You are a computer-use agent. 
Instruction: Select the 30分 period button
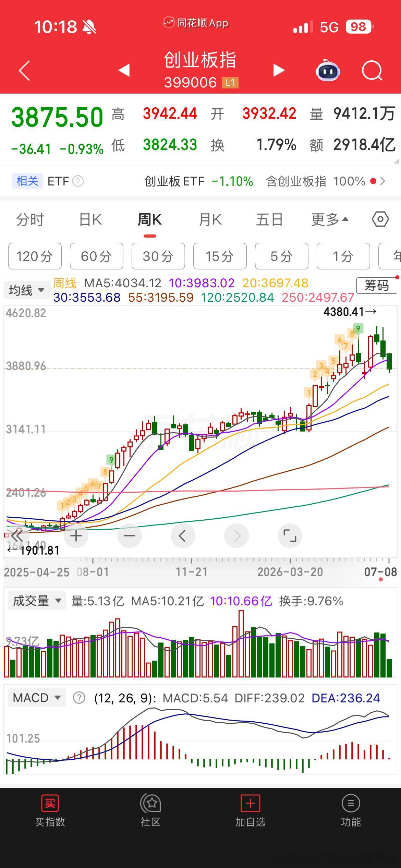pos(158,256)
